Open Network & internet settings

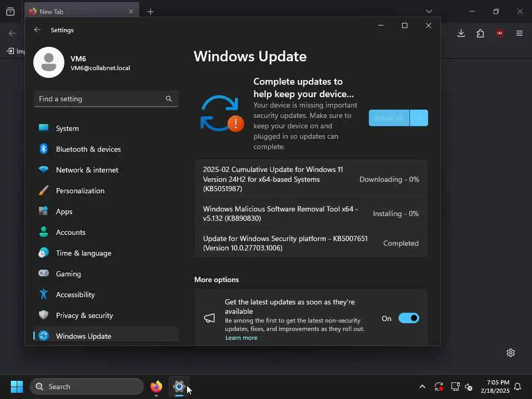106,170
